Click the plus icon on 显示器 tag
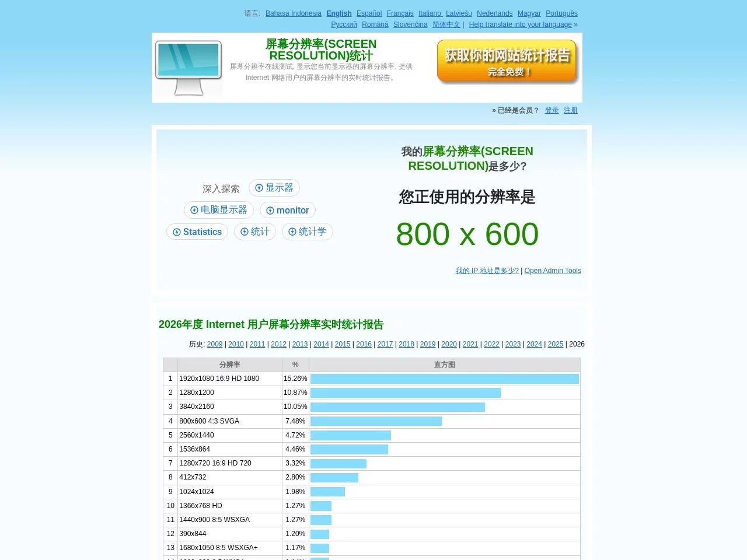This screenshot has width=747, height=560. click(x=259, y=188)
